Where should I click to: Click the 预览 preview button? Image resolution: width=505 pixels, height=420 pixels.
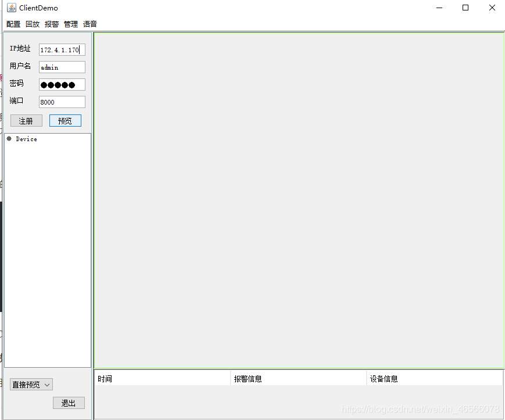(65, 120)
